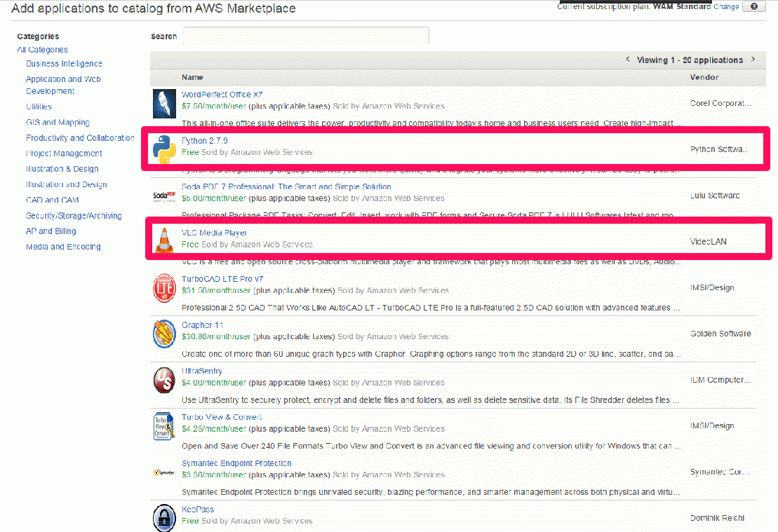Filter by Project Management category
This screenshot has width=778, height=532.
pyautogui.click(x=64, y=154)
